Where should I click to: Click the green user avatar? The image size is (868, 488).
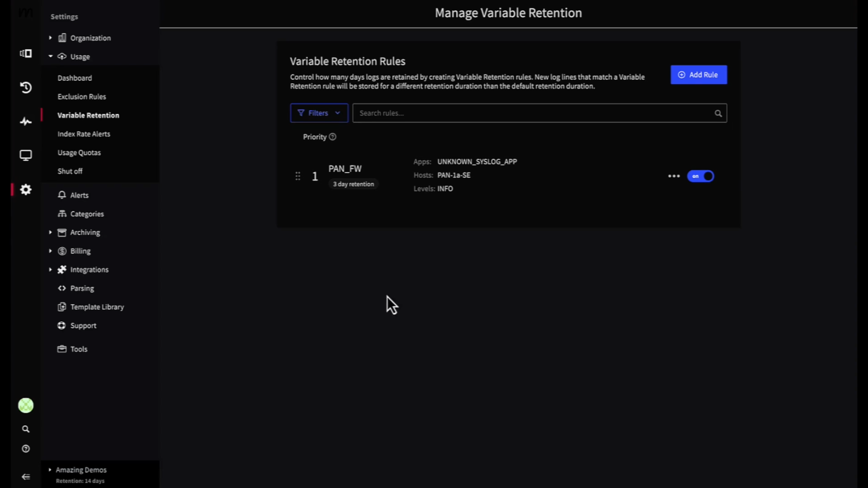click(25, 405)
